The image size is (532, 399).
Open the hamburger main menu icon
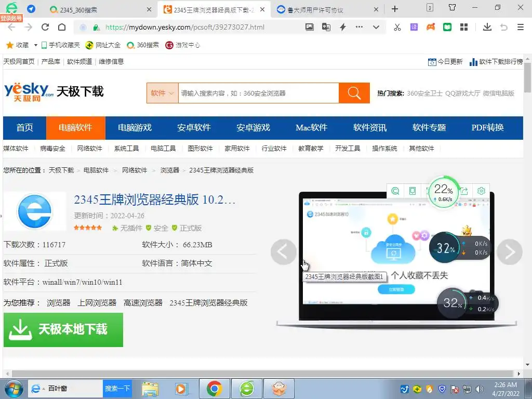click(521, 27)
